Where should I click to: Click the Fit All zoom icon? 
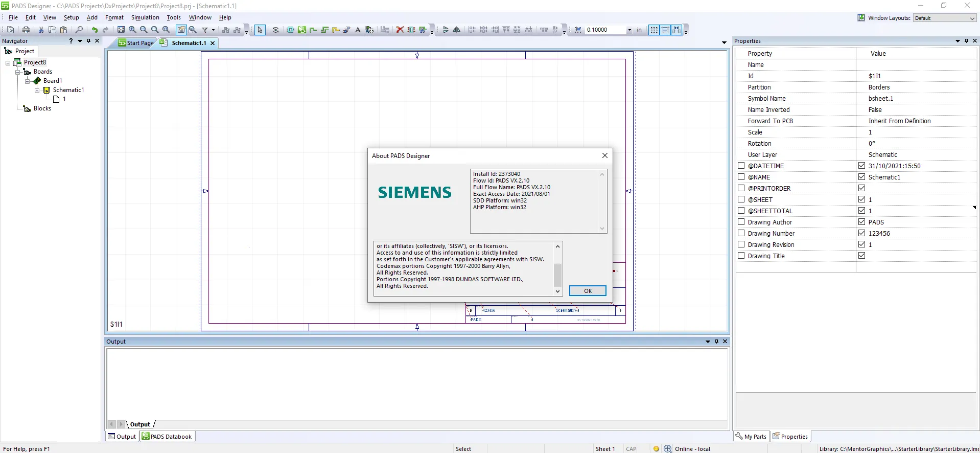point(121,30)
